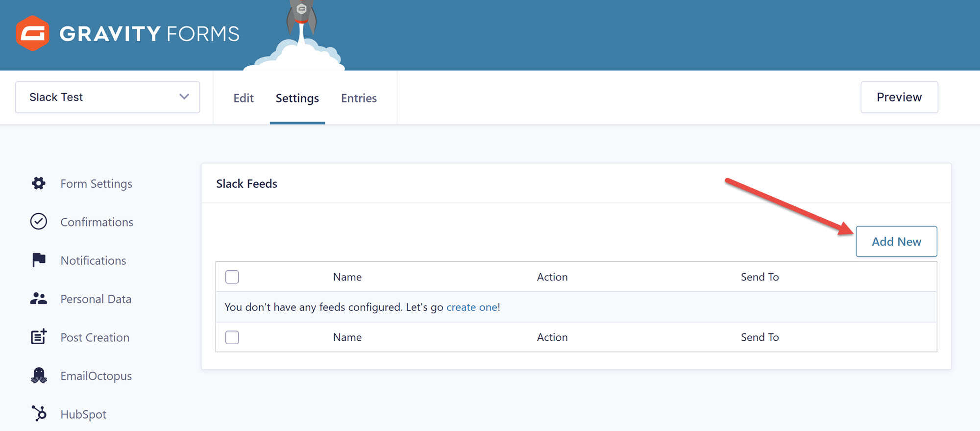Open Personal Data settings
Screen dimensions: 980x431
click(x=96, y=299)
